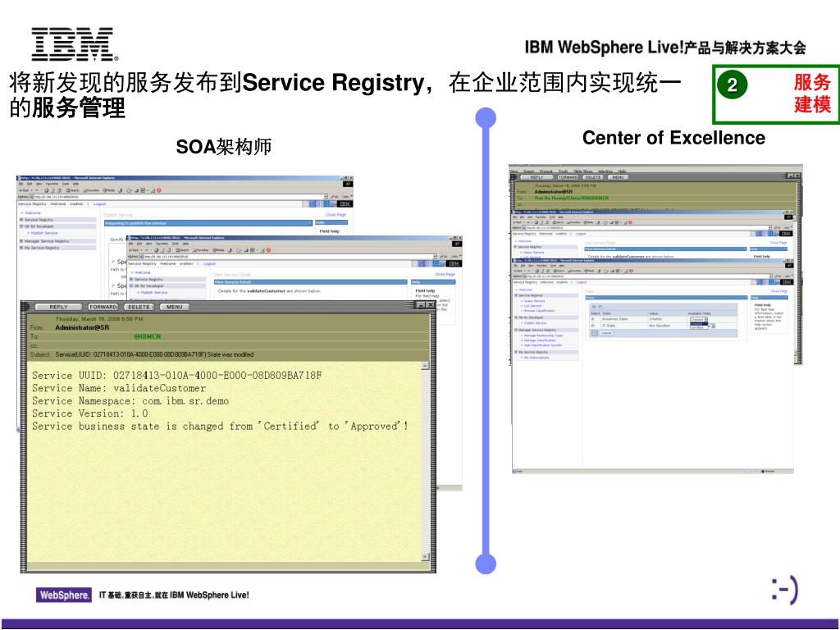
Task: Click the Administrator@SR sender in left mail
Action: 82,327
